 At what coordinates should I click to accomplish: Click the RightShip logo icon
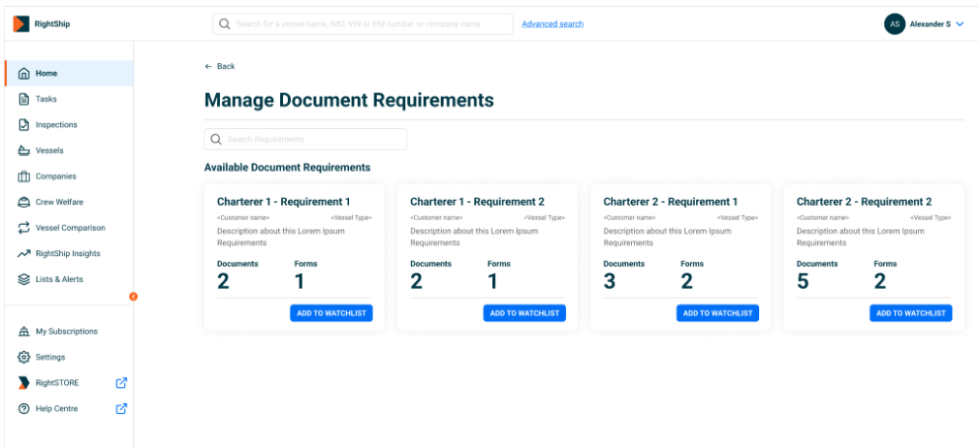click(21, 23)
